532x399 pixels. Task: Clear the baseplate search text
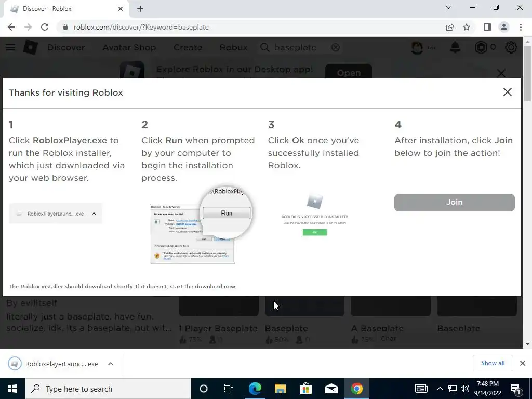[336, 47]
